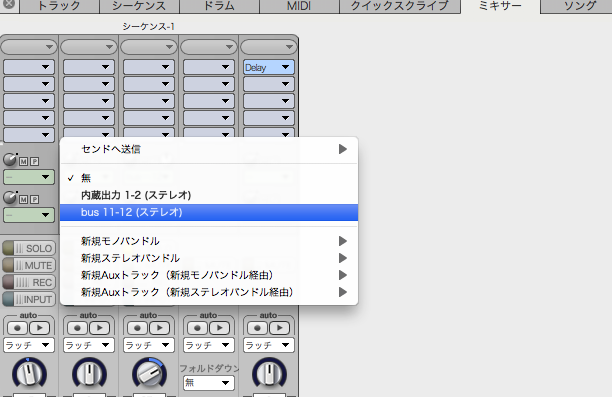Choose 新規Auxトラック（新規モノバンドル経由）

209,275
